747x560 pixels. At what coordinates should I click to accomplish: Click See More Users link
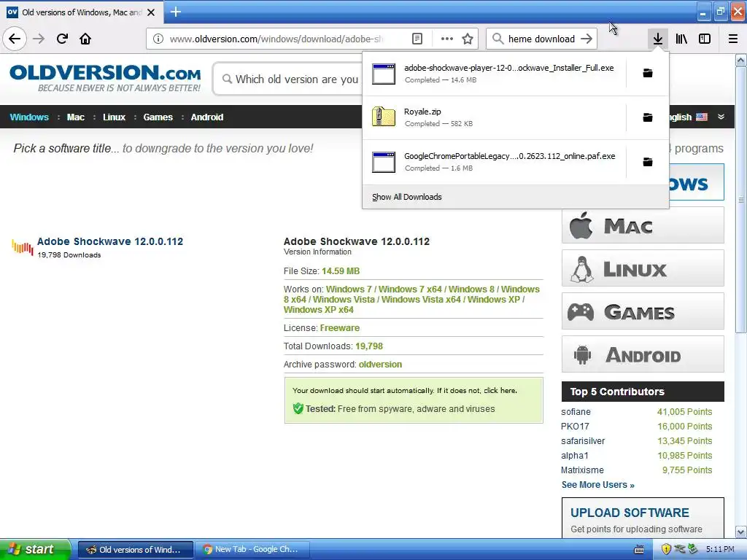tap(598, 485)
